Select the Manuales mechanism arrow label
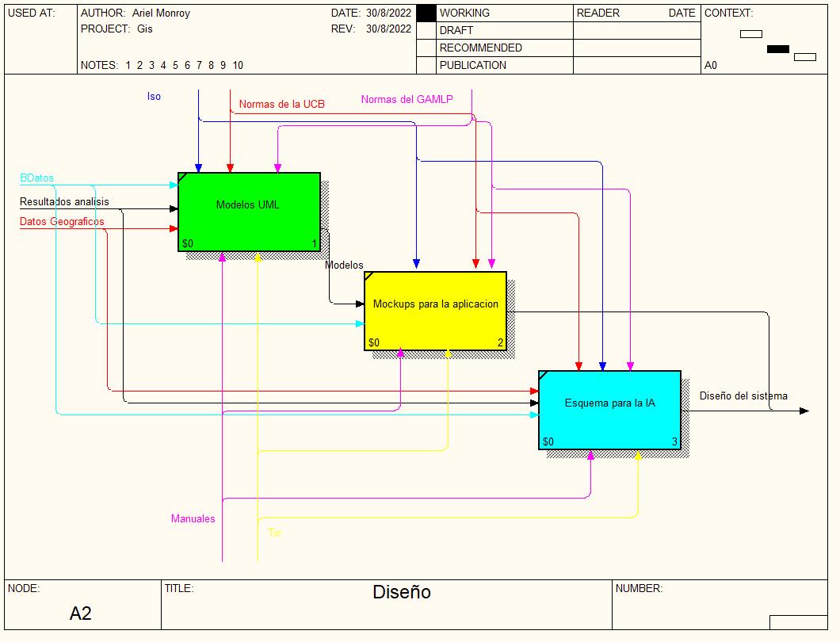The height and width of the screenshot is (642, 840). (193, 519)
